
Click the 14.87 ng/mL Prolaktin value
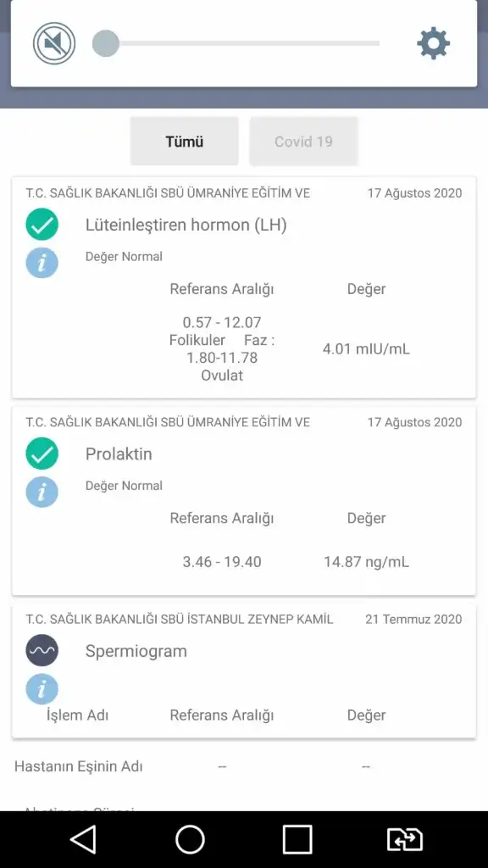click(366, 562)
